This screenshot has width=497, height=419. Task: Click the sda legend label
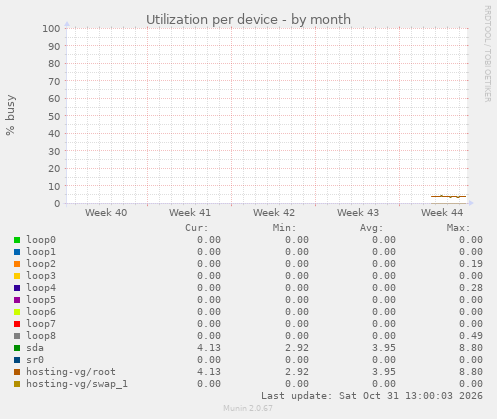click(x=35, y=348)
